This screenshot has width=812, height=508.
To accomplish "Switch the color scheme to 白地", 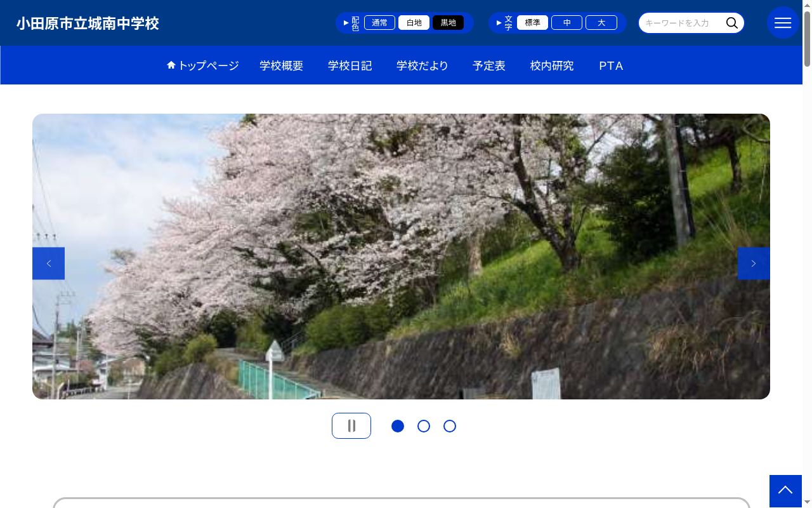I will coord(414,23).
